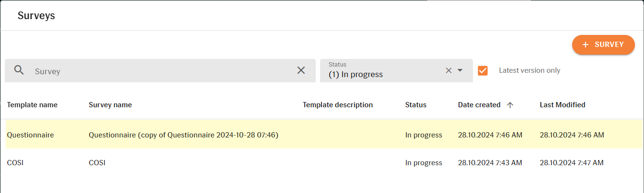Sort by Status column header
This screenshot has height=193, width=644.
tap(416, 105)
